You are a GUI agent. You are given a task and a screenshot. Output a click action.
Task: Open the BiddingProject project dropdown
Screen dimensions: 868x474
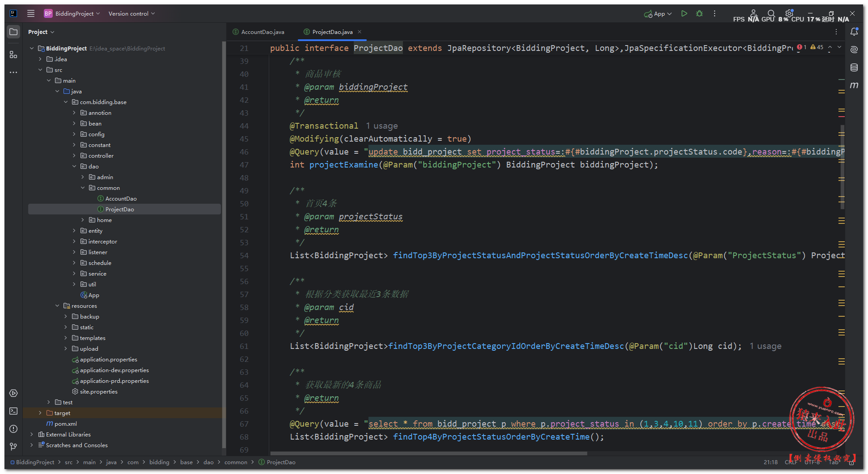click(x=72, y=14)
